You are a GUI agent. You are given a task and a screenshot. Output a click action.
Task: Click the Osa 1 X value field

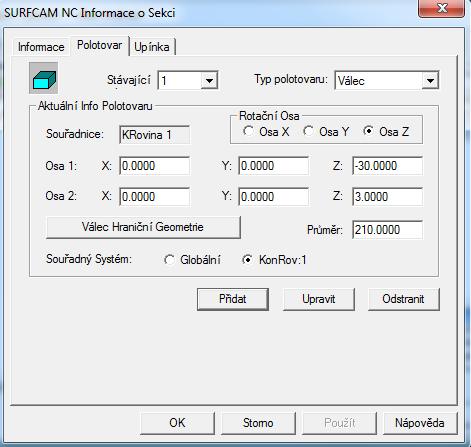(x=154, y=166)
